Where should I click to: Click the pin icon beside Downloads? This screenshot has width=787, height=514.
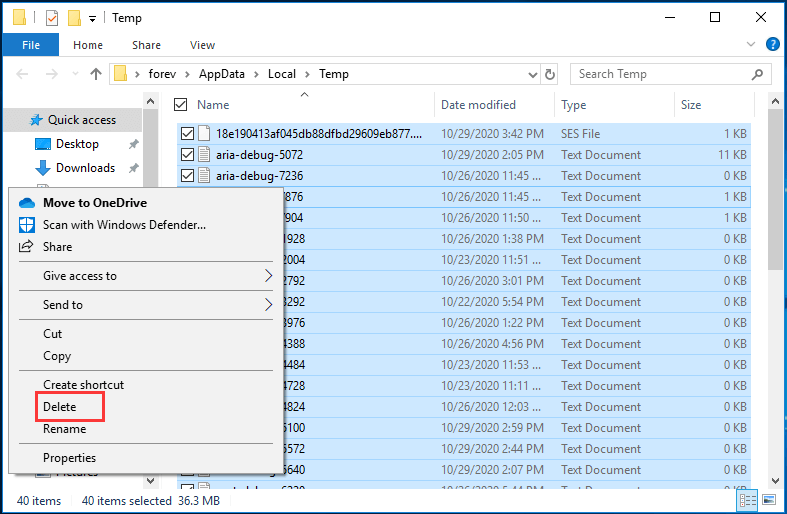pos(133,168)
